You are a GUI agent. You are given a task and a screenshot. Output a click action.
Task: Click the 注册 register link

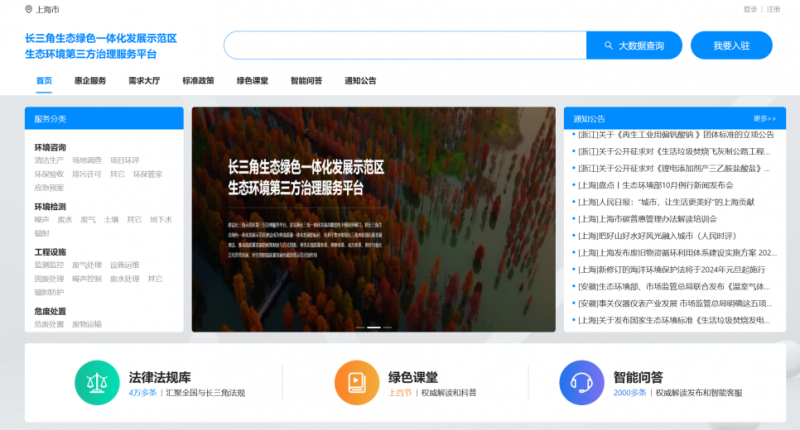point(773,9)
